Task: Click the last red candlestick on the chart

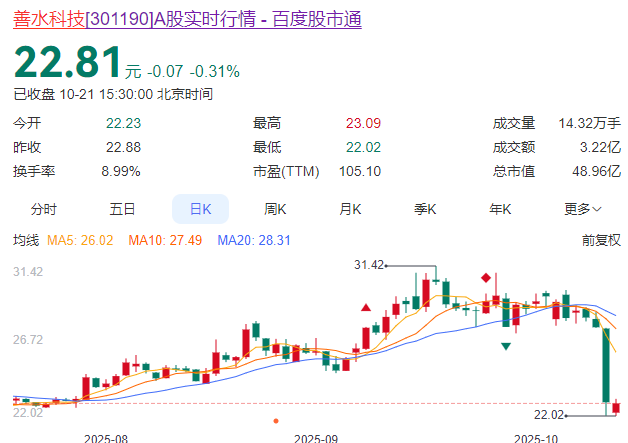Action: point(616,407)
